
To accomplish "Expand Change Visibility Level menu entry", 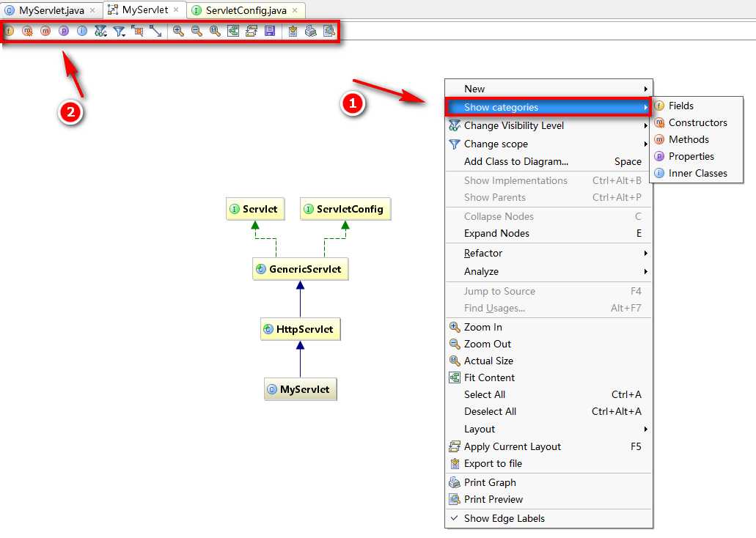I will tap(548, 125).
